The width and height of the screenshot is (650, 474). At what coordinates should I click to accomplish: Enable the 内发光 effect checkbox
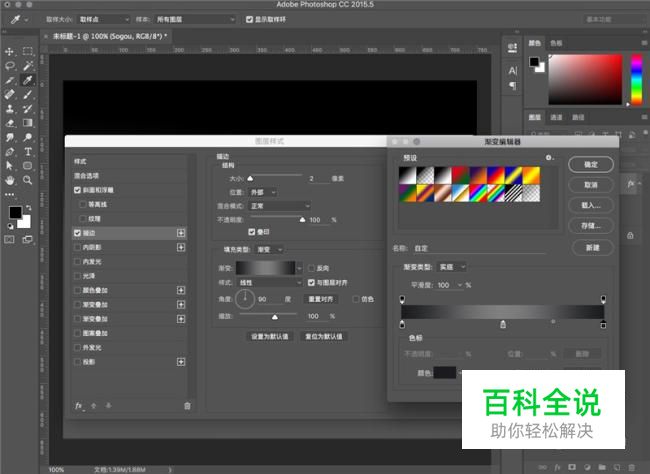(x=78, y=262)
